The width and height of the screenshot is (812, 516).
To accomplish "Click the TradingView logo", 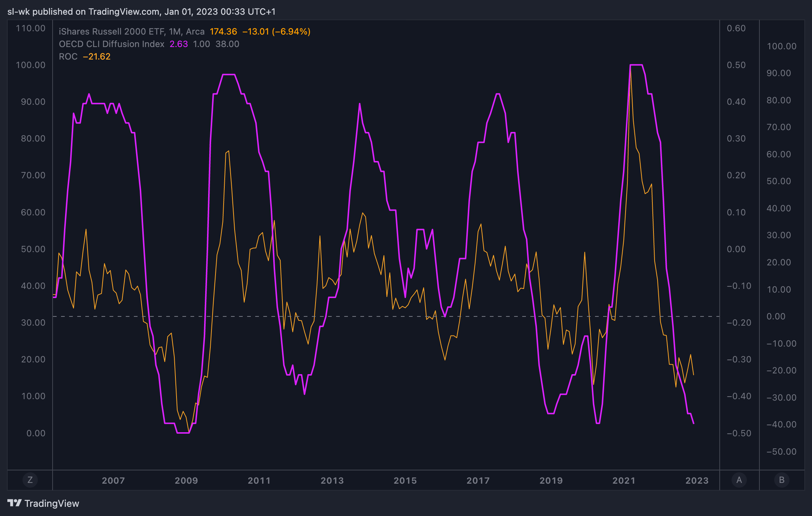I will (x=43, y=503).
